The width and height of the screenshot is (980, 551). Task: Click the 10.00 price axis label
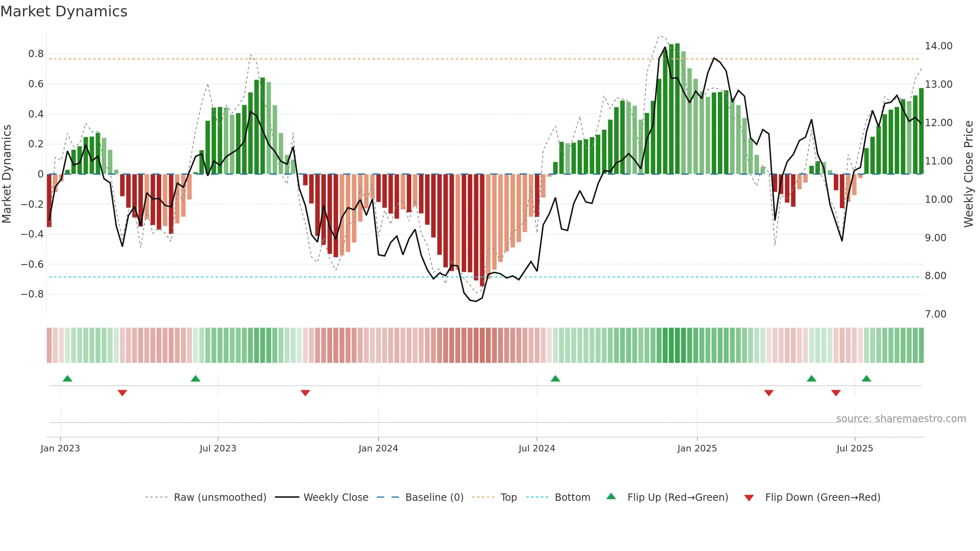pyautogui.click(x=939, y=200)
